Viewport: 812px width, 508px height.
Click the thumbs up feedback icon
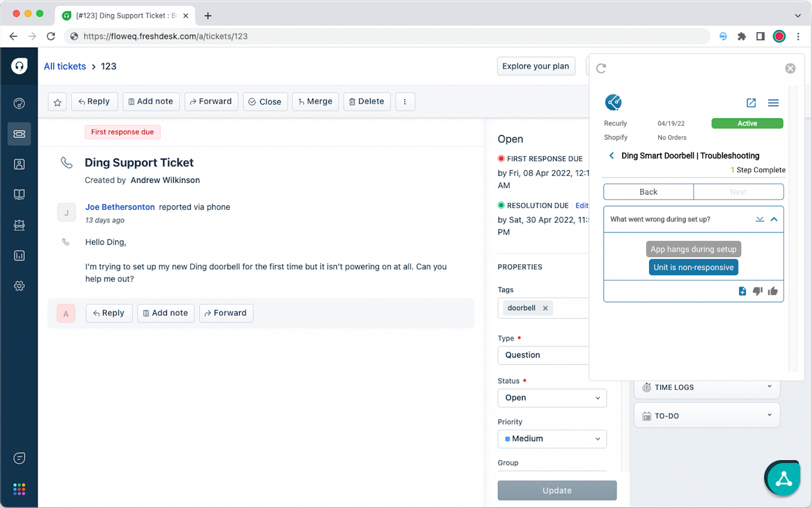pyautogui.click(x=773, y=291)
